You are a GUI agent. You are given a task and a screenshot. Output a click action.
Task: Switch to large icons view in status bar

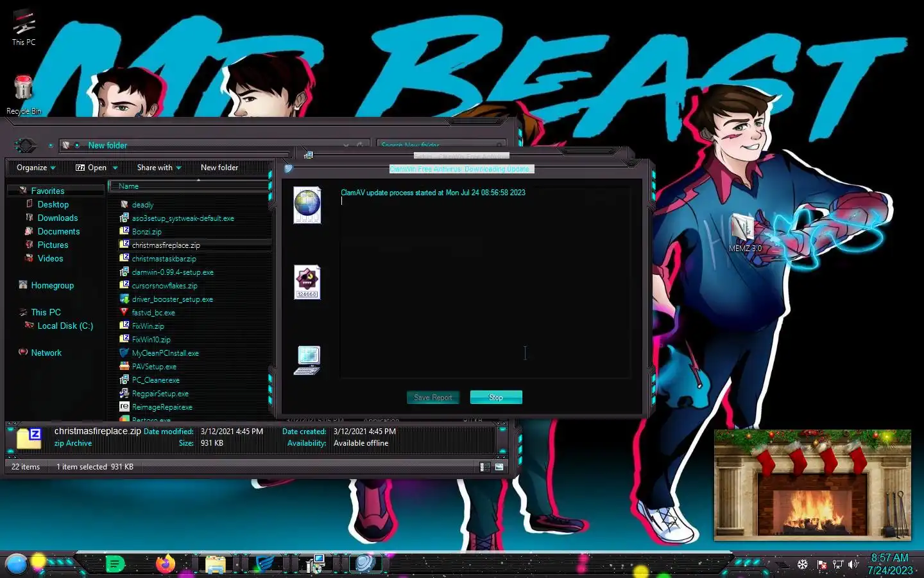(499, 467)
